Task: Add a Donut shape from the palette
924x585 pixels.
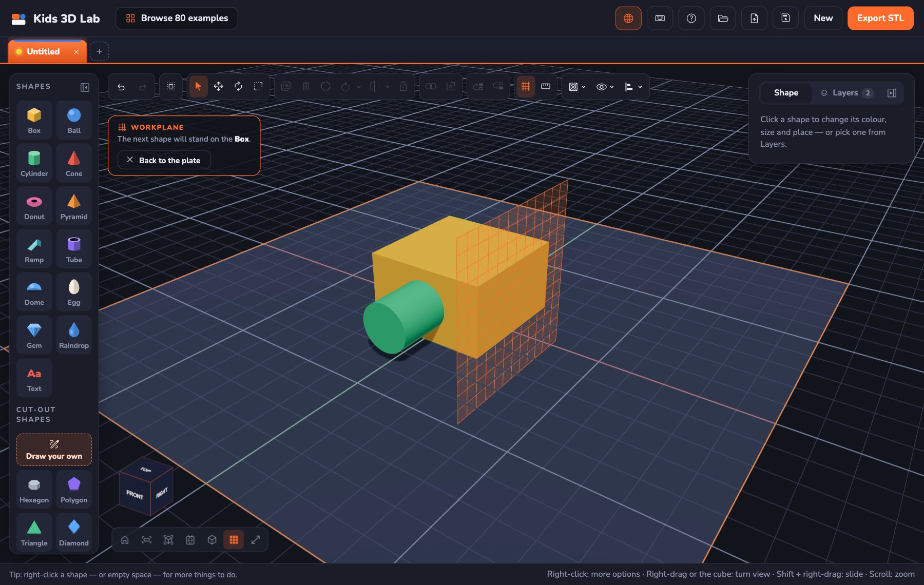Action: click(x=34, y=206)
